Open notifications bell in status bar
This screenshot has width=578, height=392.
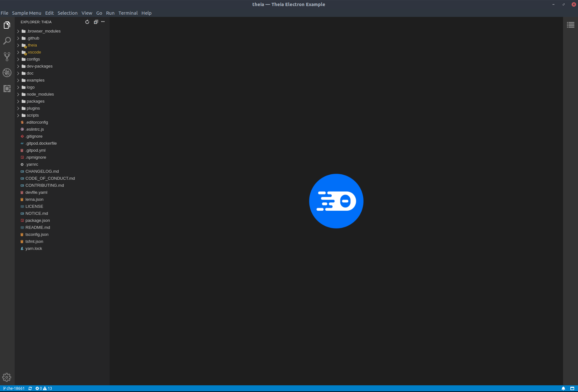pyautogui.click(x=563, y=388)
